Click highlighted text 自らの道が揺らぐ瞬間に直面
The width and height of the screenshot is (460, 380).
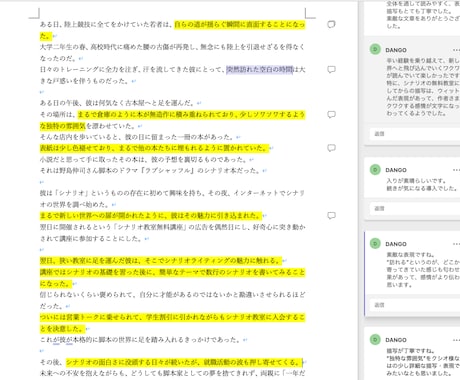coord(239,24)
